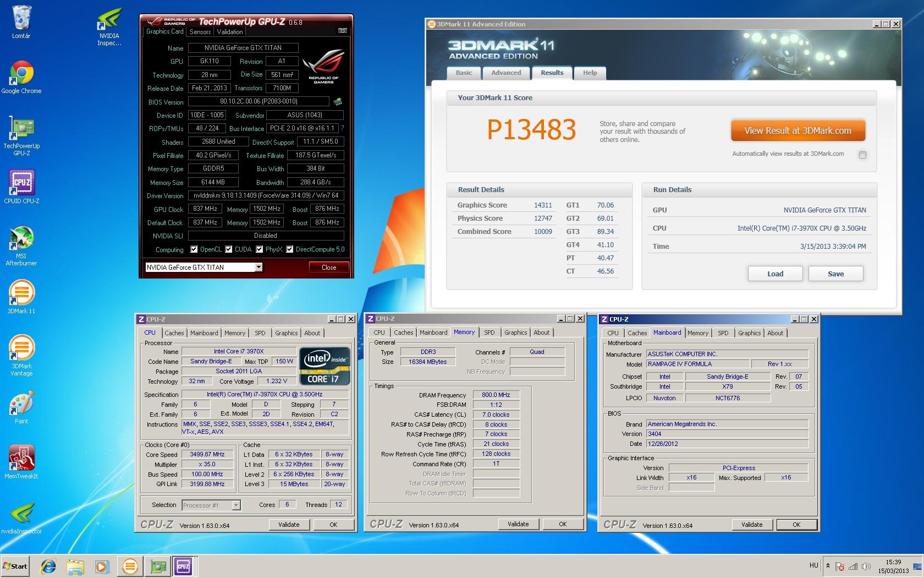Click OK in the CPU-Z memory window
This screenshot has height=578, width=924.
point(563,524)
